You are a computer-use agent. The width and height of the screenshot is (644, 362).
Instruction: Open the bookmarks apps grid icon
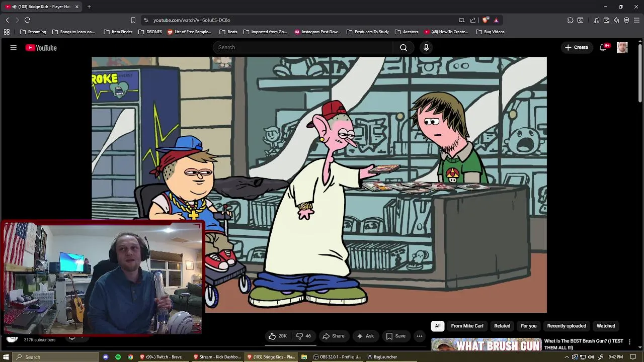click(7, 32)
